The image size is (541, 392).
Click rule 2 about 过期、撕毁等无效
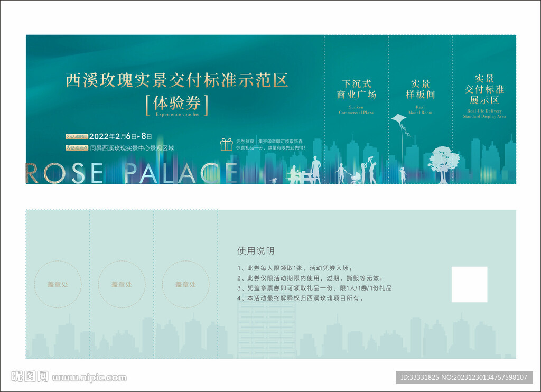[310, 278]
